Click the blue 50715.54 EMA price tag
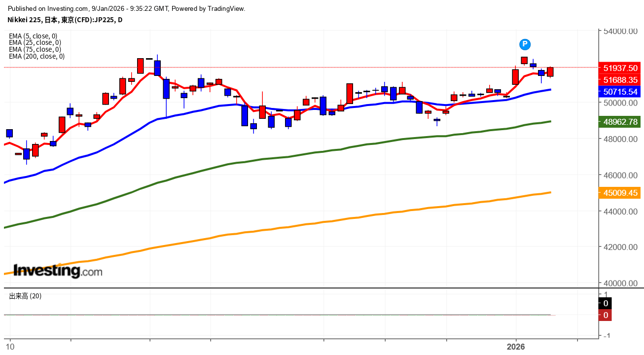The width and height of the screenshot is (644, 355). point(620,92)
